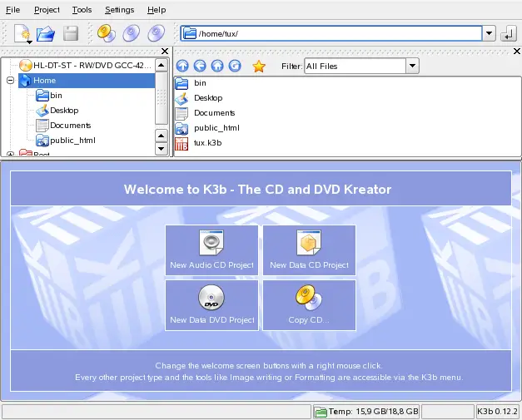Start a New Data DVD Project
Screen dimensions: 522x420
(x=211, y=304)
